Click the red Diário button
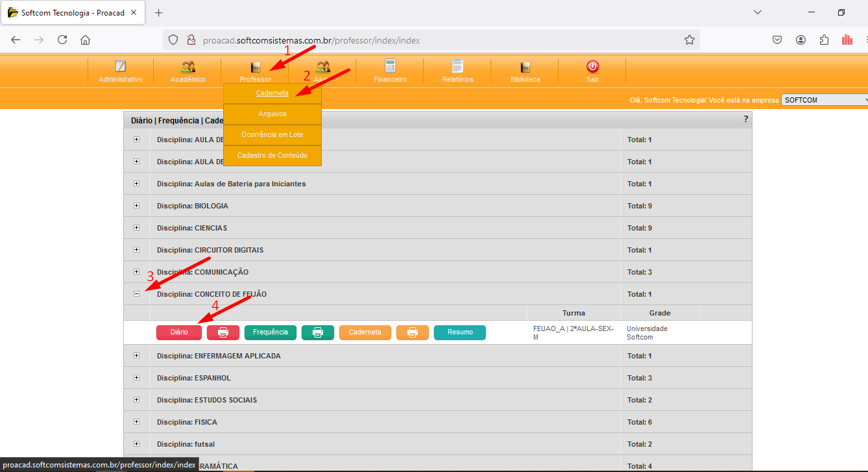Viewport: 868px width, 472px height. point(179,332)
